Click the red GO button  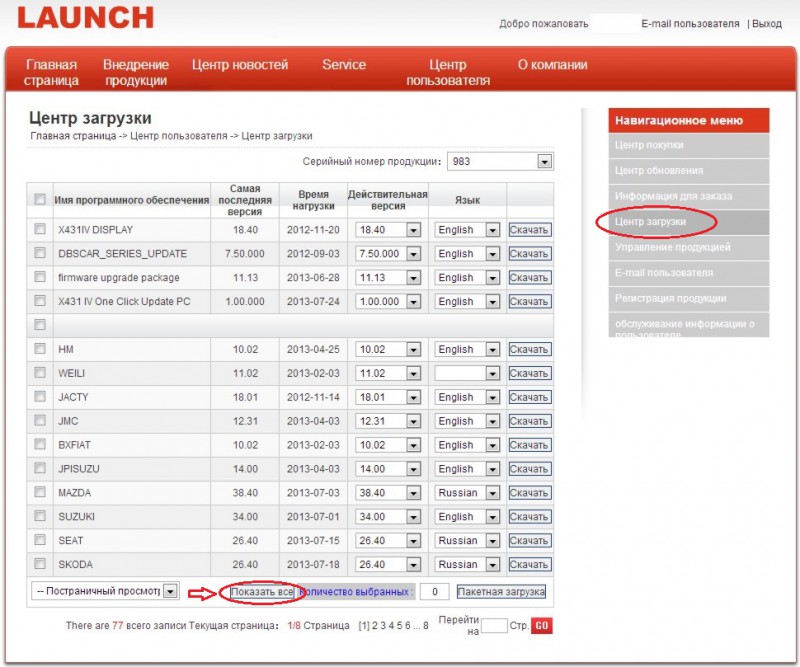click(541, 626)
